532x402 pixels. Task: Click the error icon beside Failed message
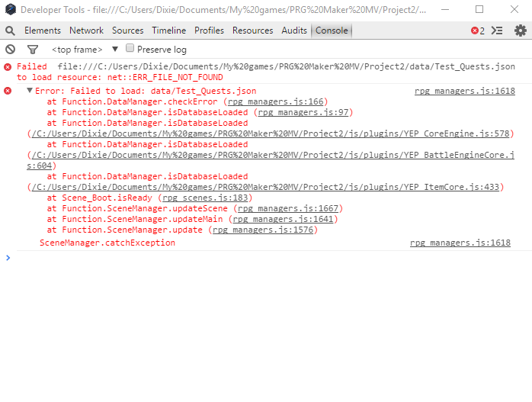tap(8, 67)
